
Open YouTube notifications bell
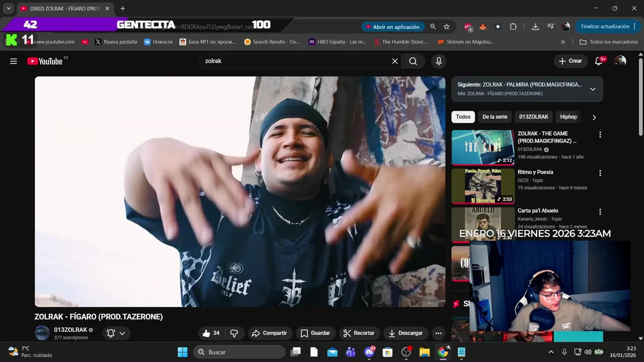click(599, 61)
